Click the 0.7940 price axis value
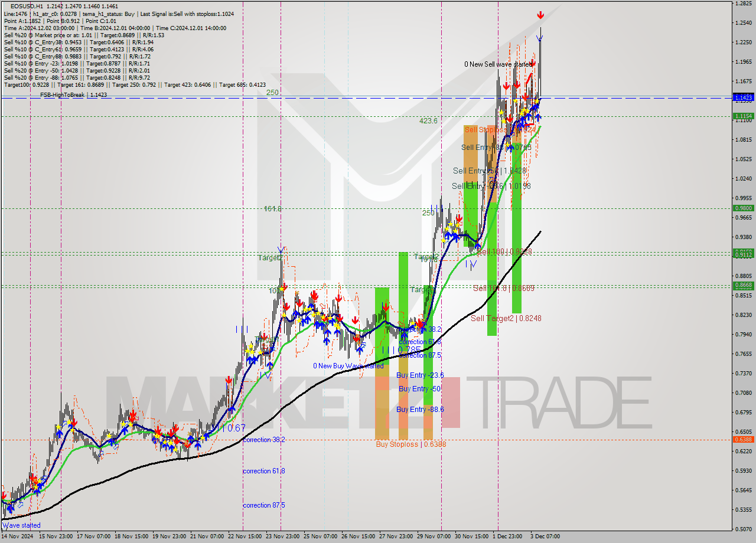 [743, 335]
